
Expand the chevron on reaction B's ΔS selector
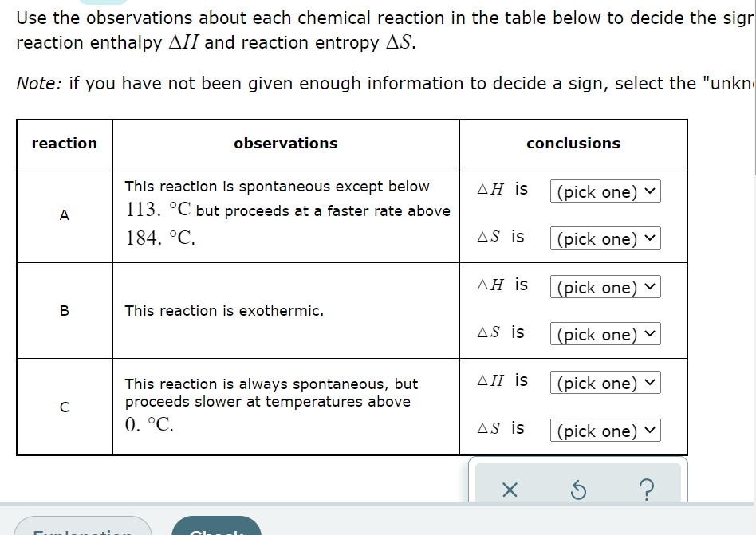coord(650,333)
